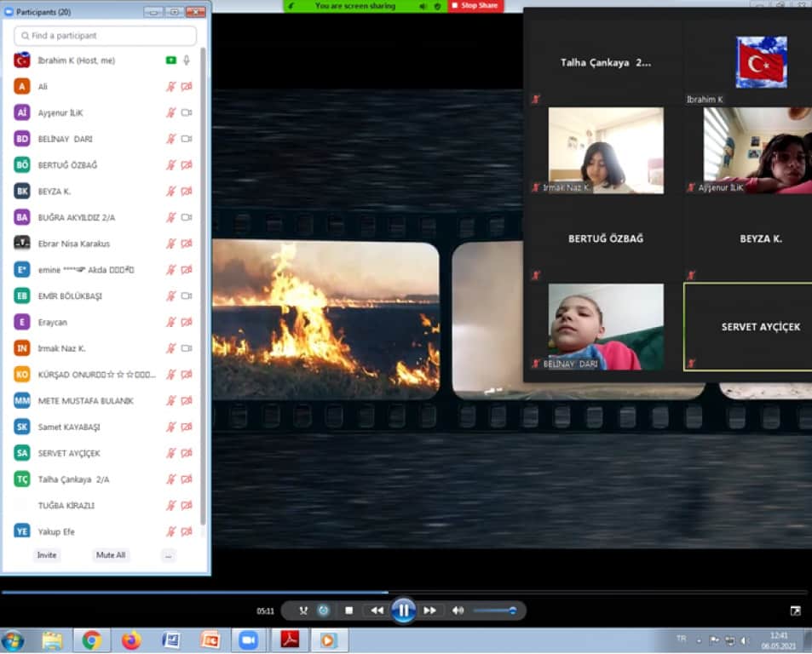This screenshot has width=812, height=654.
Task: Click the camera icon next to BELİNAY DARI
Action: click(x=187, y=139)
